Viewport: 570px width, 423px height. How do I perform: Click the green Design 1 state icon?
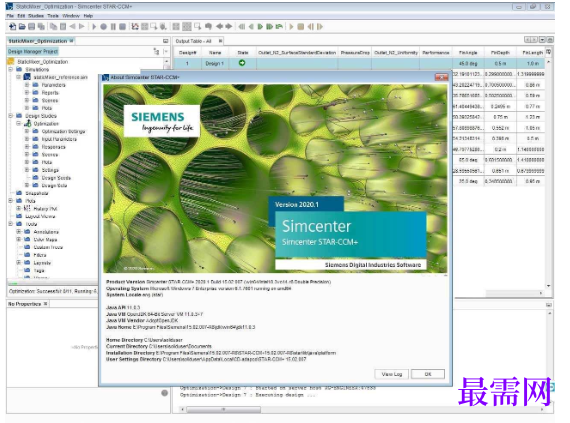pos(242,63)
